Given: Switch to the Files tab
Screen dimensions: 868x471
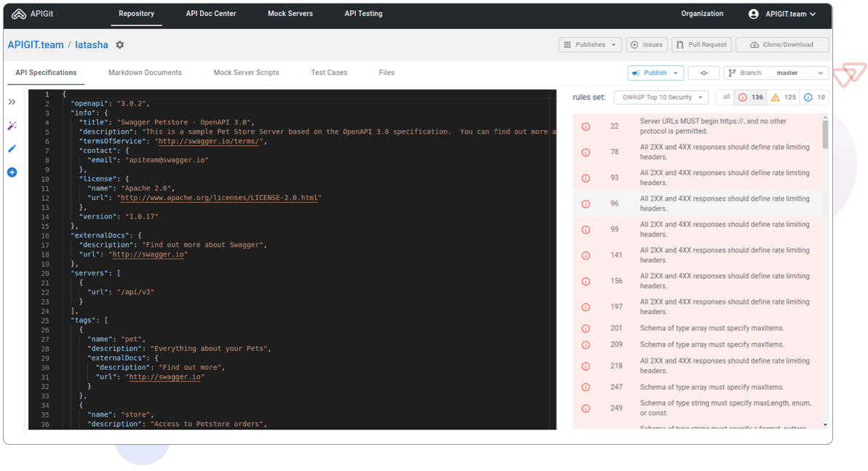Looking at the screenshot, I should [x=386, y=73].
